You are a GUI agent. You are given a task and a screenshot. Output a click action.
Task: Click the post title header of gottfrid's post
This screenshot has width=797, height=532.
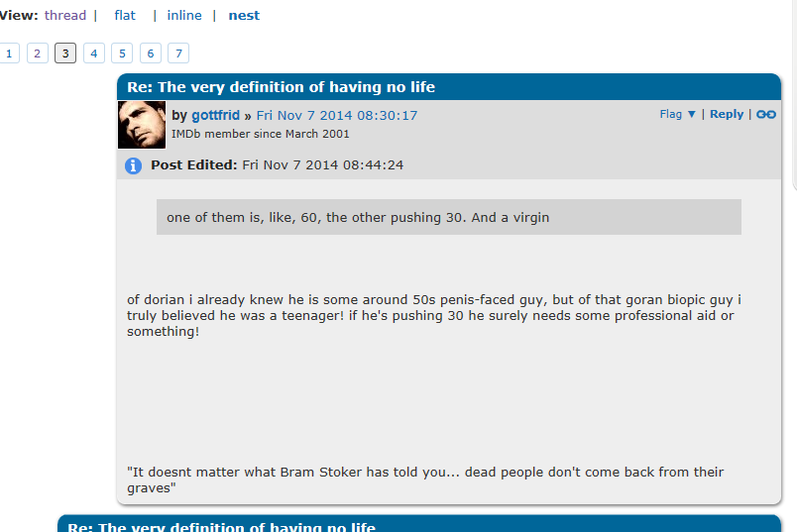pos(282,87)
